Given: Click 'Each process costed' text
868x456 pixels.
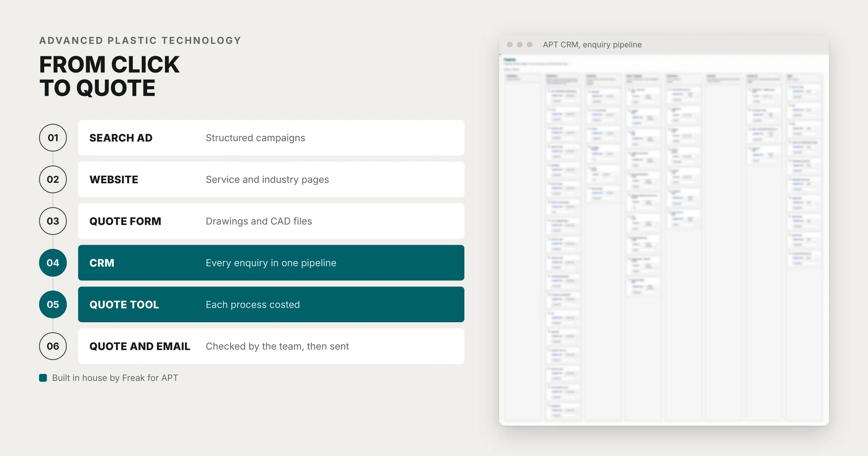Looking at the screenshot, I should (x=253, y=305).
